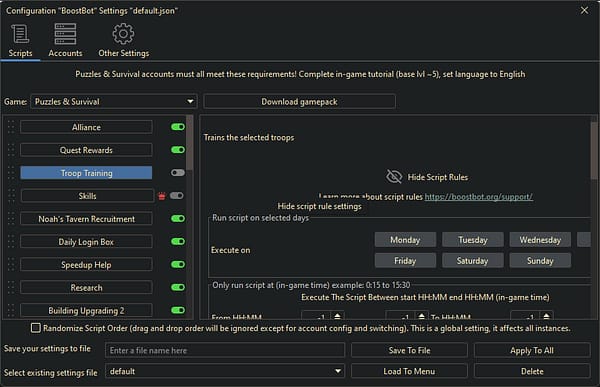Click the Apply To All button

point(532,350)
